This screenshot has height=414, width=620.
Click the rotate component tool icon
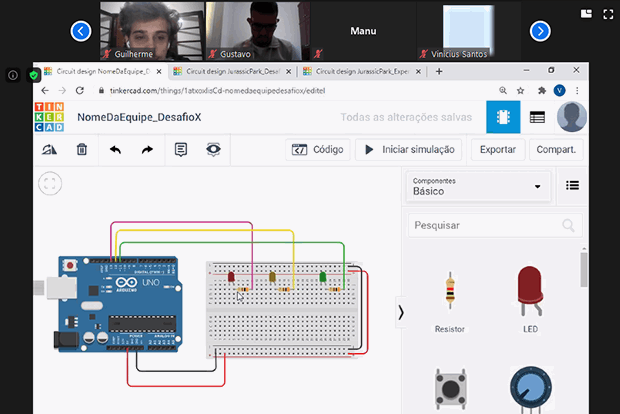pos(50,150)
